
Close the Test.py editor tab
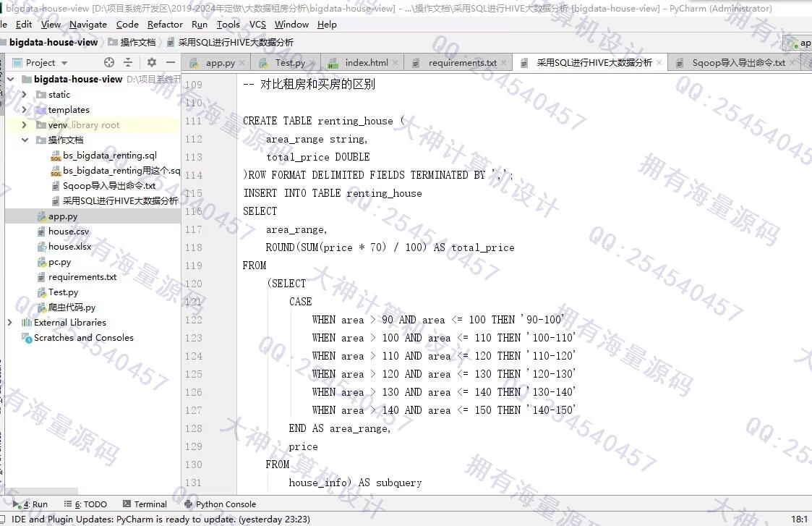[x=312, y=63]
